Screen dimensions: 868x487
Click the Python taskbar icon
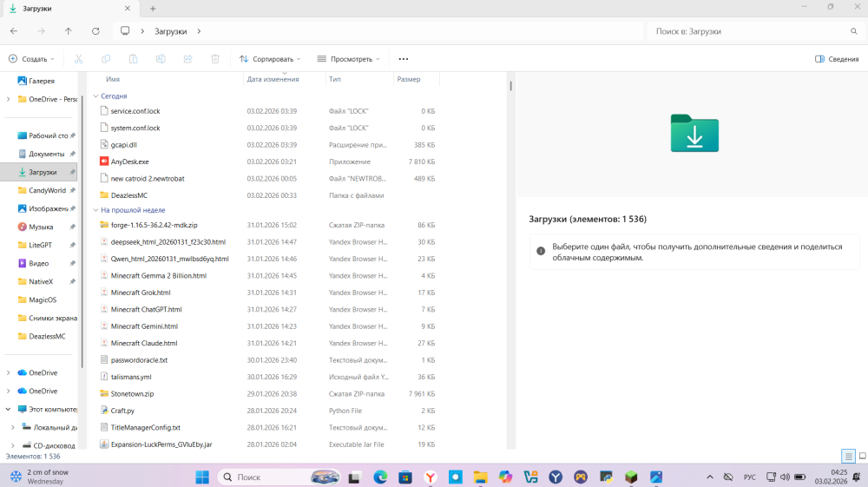point(606,477)
